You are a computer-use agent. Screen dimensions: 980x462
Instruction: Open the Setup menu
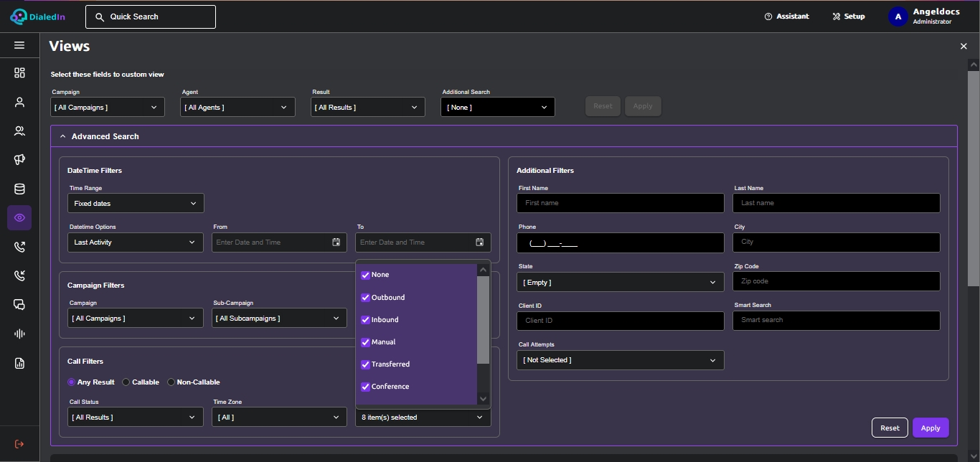(x=849, y=16)
